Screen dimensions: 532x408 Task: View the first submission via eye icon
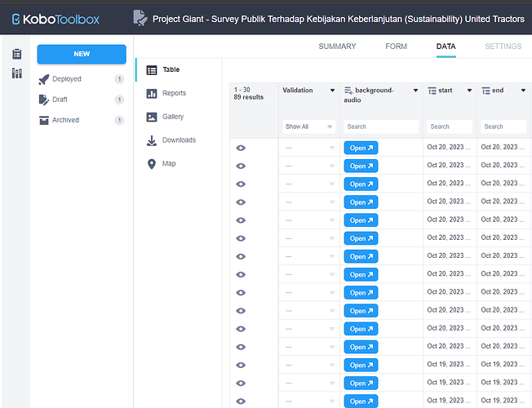coord(241,148)
